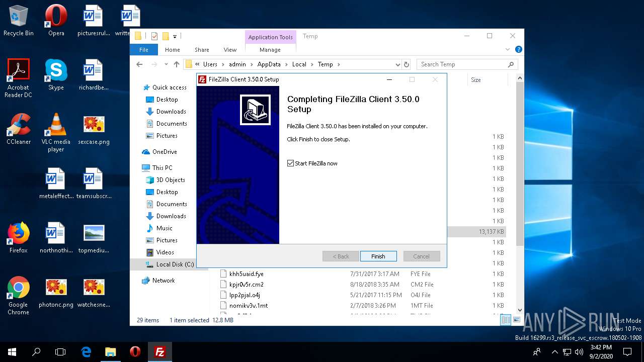The height and width of the screenshot is (362, 644).
Task: Open Music in navigation pane
Action: [x=164, y=228]
